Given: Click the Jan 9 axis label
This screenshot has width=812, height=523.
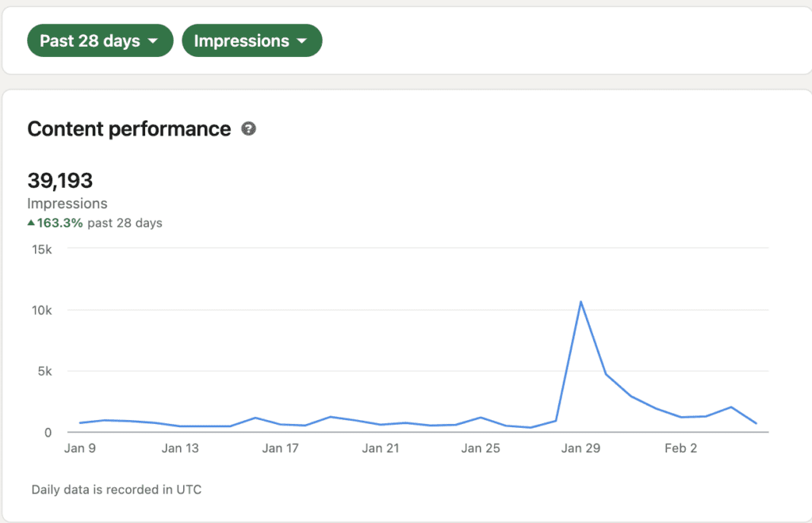Looking at the screenshot, I should click(80, 448).
